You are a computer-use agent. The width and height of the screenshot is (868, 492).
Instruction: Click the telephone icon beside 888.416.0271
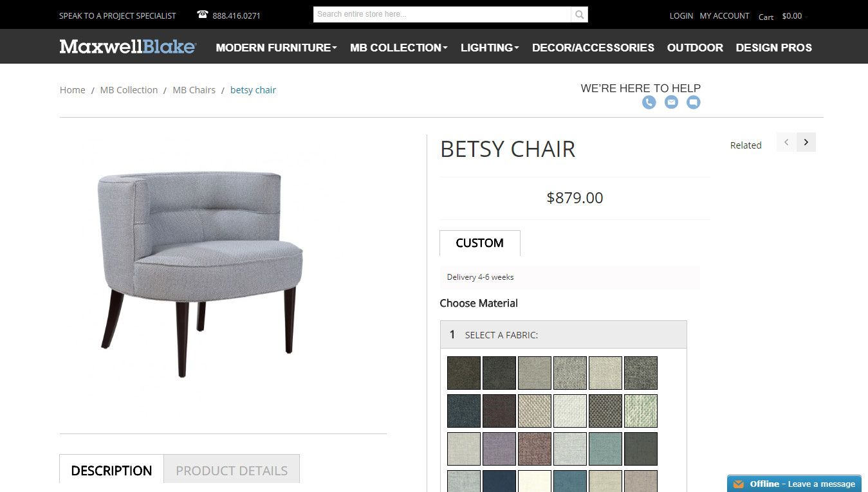click(x=203, y=15)
